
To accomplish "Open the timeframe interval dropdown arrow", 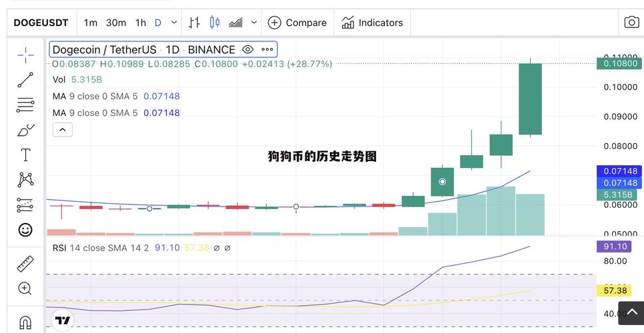I will [174, 23].
